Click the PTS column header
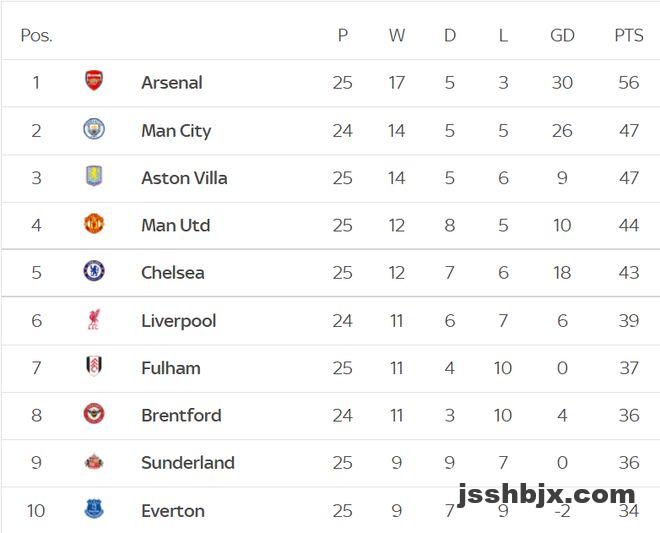The height and width of the screenshot is (533, 660). point(629,36)
